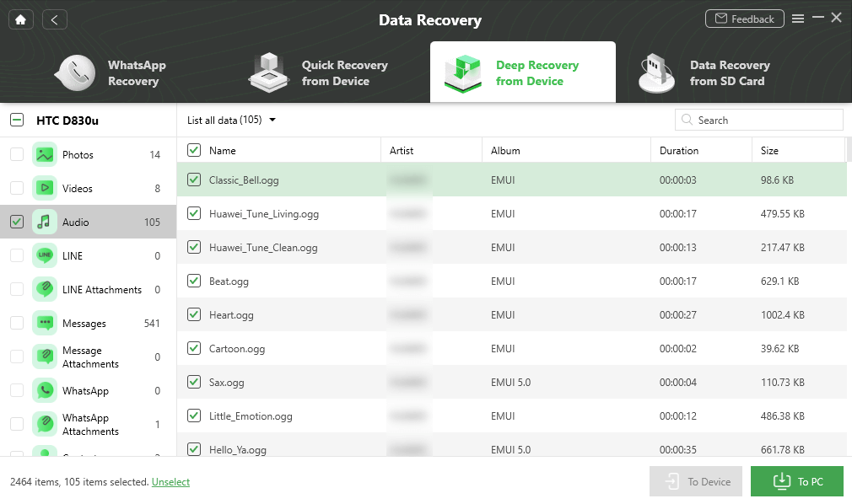Go to the Home screen icon
The image size is (852, 504).
pos(20,19)
